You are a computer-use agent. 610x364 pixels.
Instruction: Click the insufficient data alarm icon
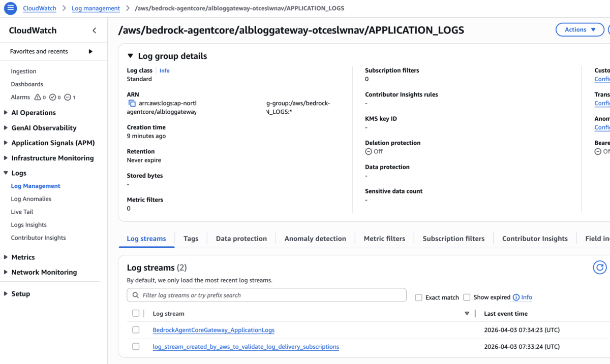click(68, 97)
